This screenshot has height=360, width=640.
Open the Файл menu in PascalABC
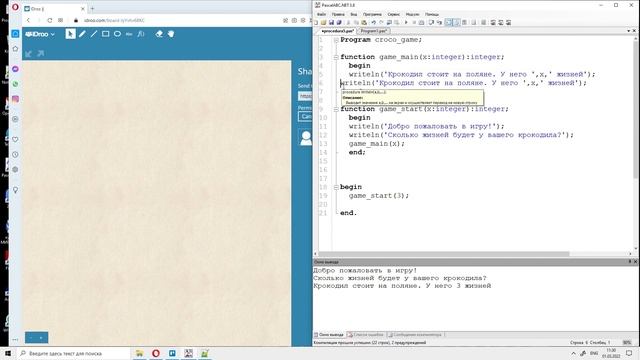coord(322,14)
